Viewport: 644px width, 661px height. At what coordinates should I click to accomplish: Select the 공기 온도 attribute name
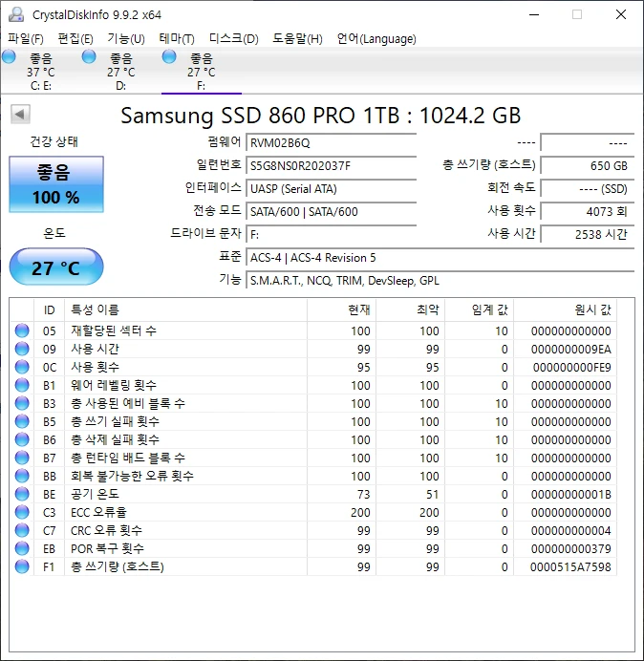[95, 494]
